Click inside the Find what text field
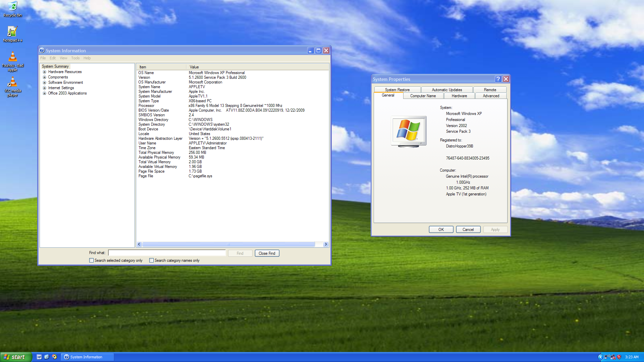 (x=167, y=253)
